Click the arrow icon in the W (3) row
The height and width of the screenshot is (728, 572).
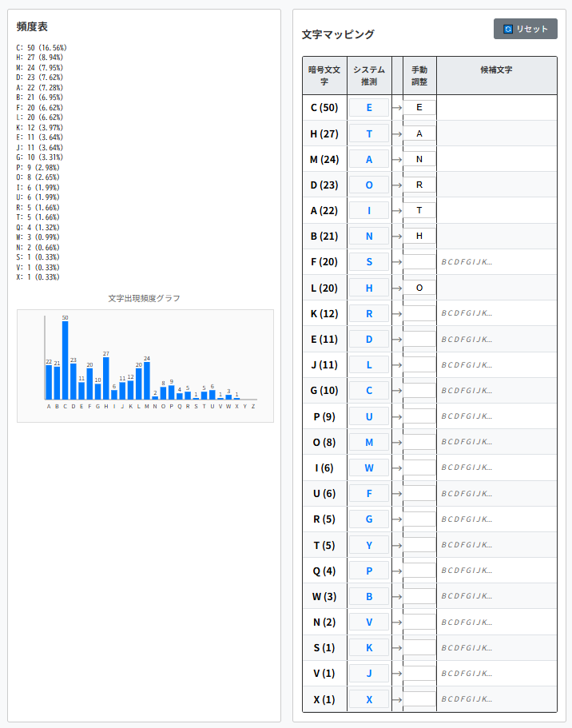click(397, 597)
